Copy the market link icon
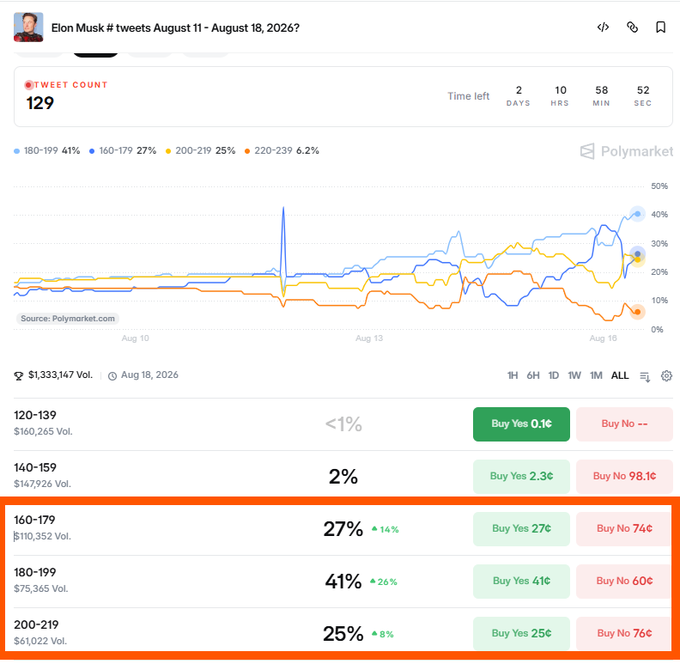 [x=632, y=27]
